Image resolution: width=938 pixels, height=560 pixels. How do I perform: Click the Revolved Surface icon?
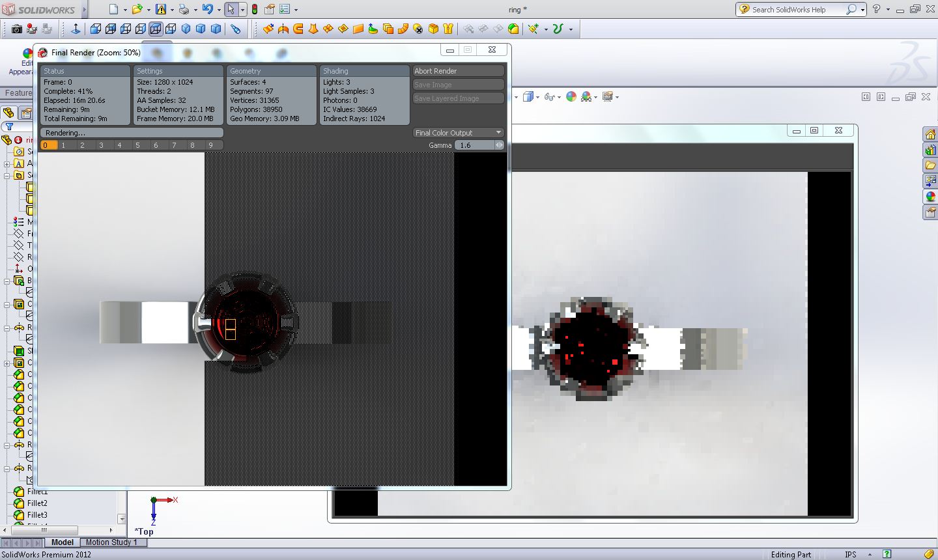283,29
